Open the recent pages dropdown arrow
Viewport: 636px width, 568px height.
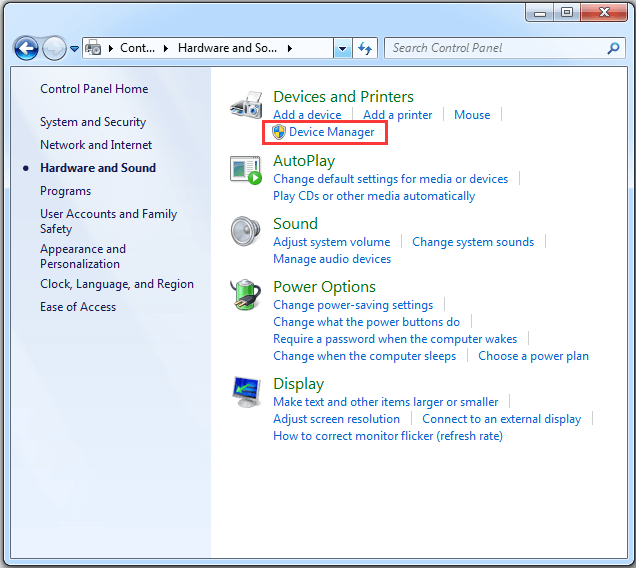(x=74, y=49)
